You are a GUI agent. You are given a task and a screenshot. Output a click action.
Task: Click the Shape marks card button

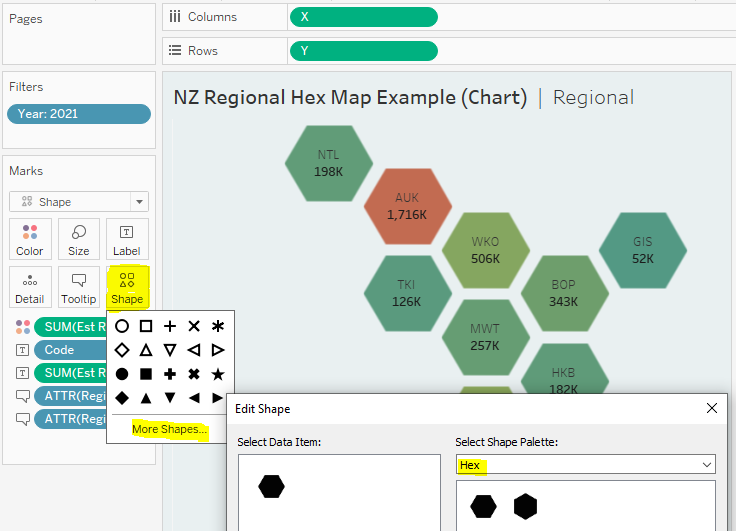[127, 287]
